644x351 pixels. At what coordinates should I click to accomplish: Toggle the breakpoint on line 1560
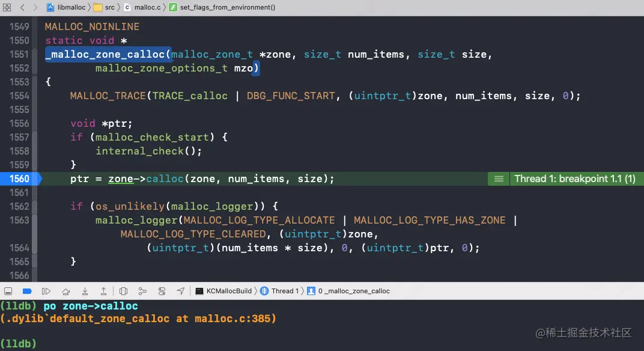pos(20,179)
